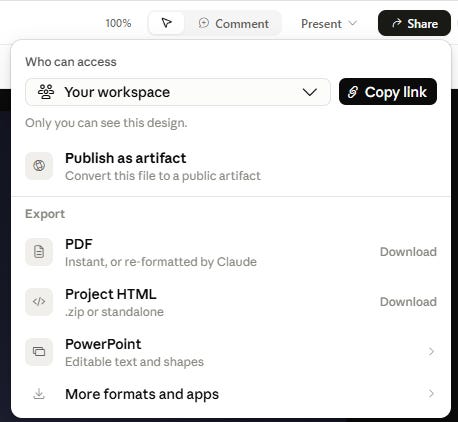Click the Project HTML code brackets icon
The image size is (458, 422).
click(39, 302)
